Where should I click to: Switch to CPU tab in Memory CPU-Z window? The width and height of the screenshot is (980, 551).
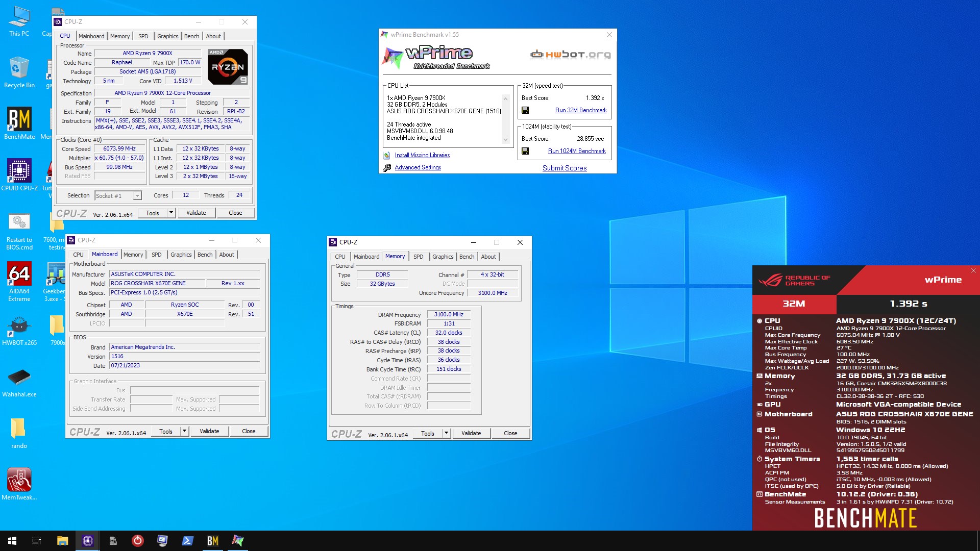[x=340, y=257]
